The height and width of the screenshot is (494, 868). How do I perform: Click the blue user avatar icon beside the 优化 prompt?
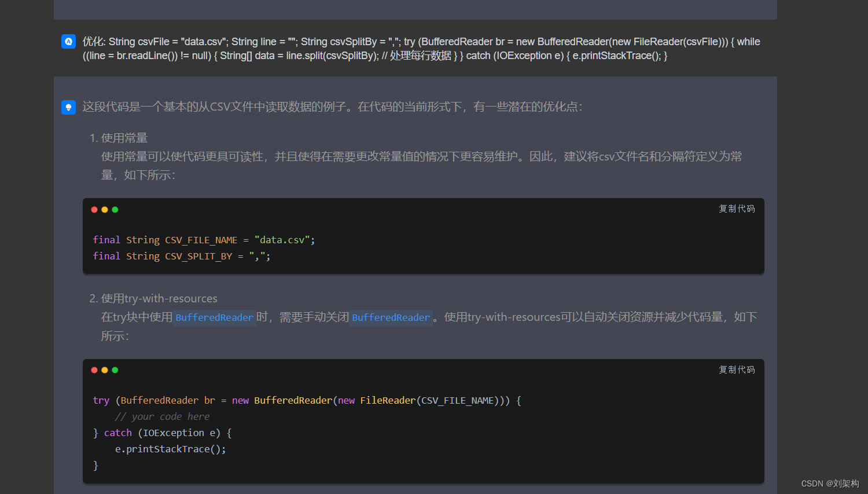click(68, 41)
